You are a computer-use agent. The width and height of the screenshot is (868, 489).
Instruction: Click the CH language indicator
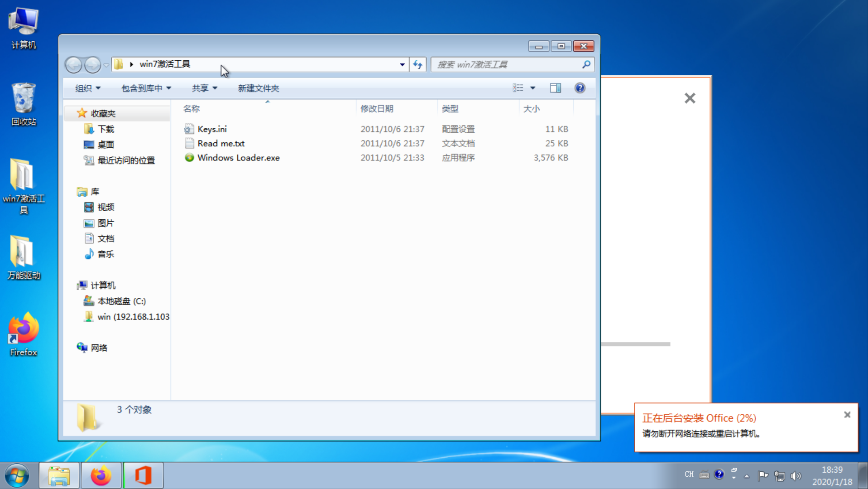689,474
